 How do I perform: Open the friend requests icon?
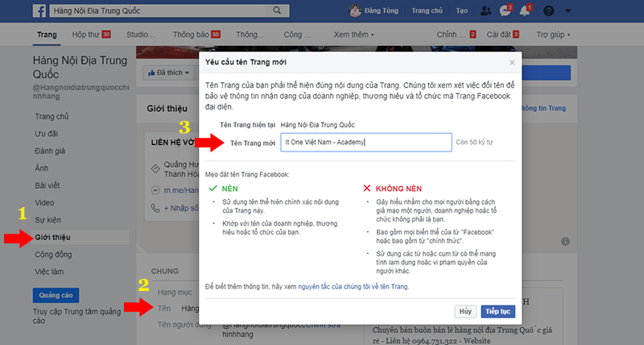(485, 11)
